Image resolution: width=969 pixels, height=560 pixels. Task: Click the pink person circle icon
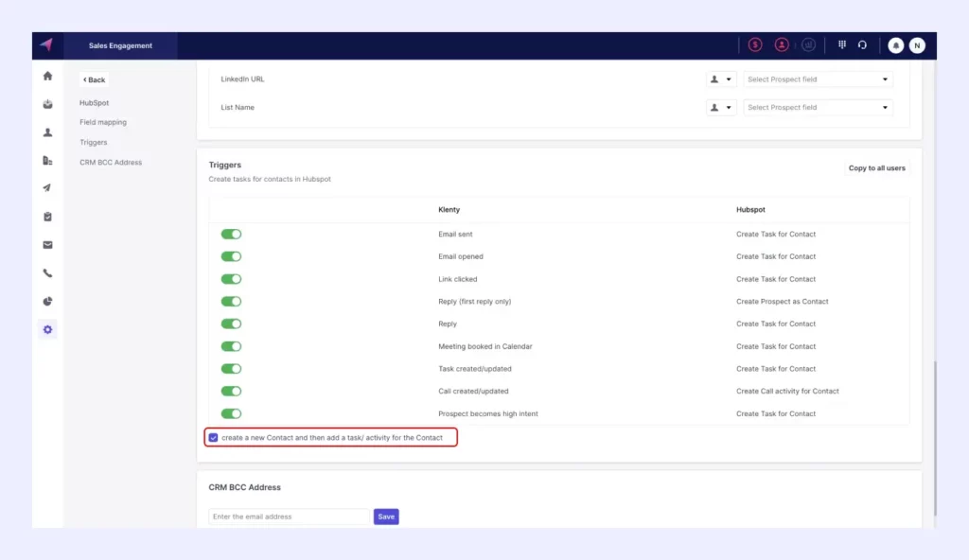click(x=782, y=45)
